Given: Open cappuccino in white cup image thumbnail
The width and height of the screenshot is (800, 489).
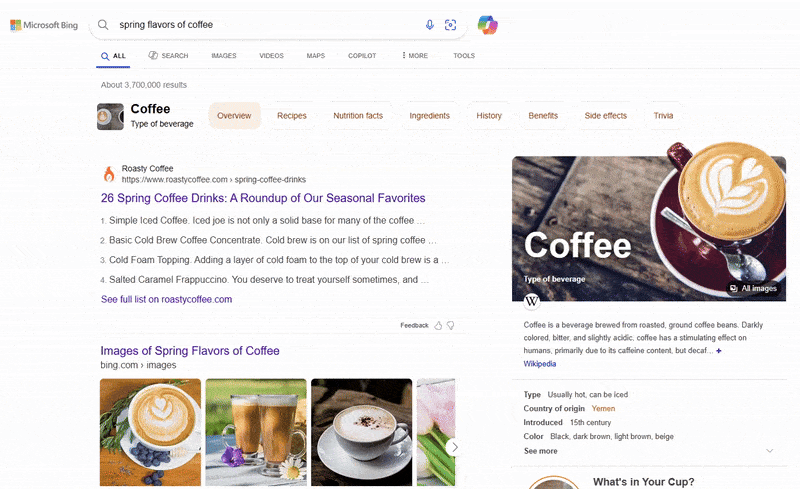Looking at the screenshot, I should [362, 432].
